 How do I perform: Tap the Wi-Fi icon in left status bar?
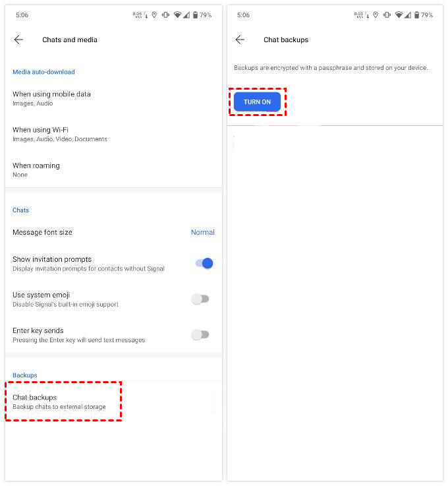pos(177,15)
